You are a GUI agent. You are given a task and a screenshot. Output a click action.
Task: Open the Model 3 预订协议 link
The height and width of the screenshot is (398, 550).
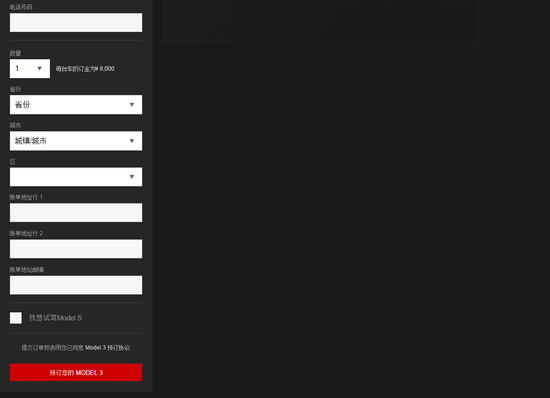[x=107, y=348]
